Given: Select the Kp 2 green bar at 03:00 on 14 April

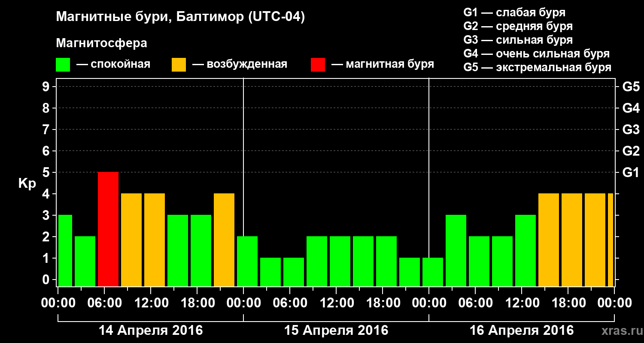Looking at the screenshot, I should point(85,261).
